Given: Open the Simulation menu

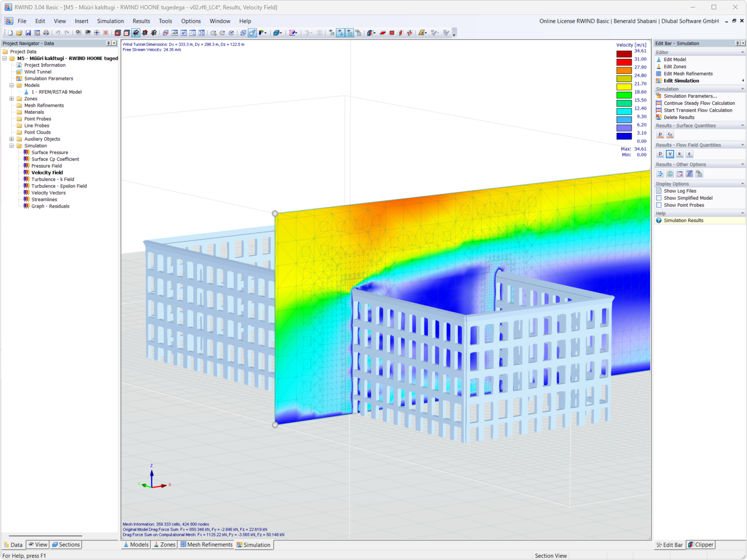Looking at the screenshot, I should [x=110, y=21].
